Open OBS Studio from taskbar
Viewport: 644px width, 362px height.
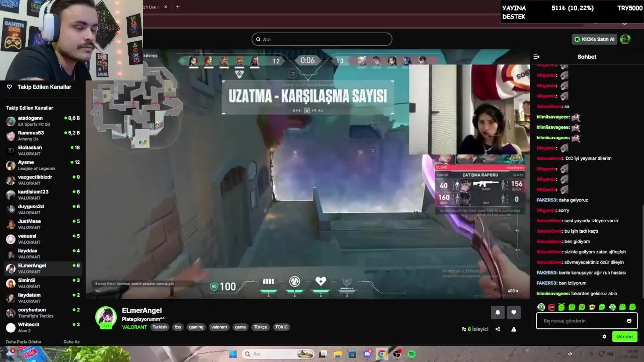coord(397,354)
